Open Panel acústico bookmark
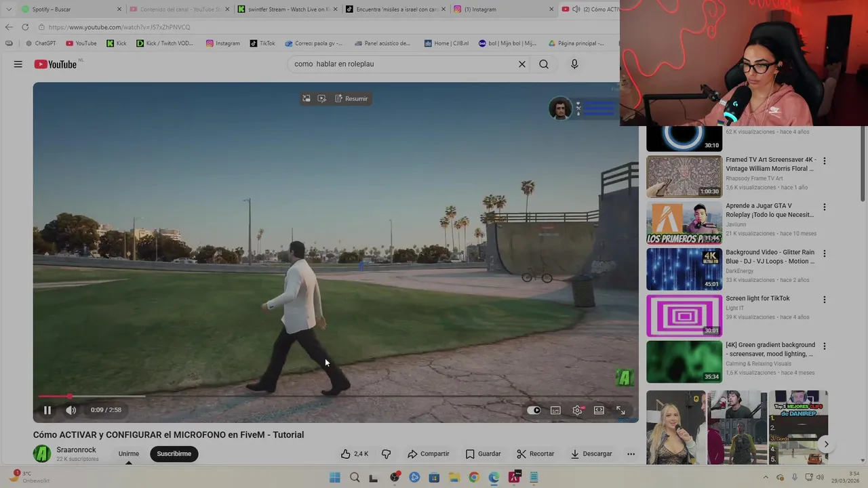 point(382,43)
